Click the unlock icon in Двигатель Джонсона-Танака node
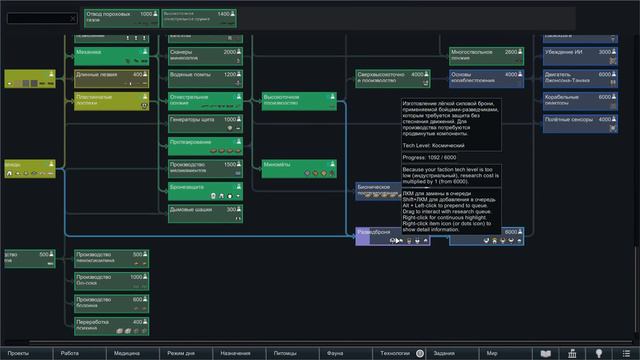 613,83
